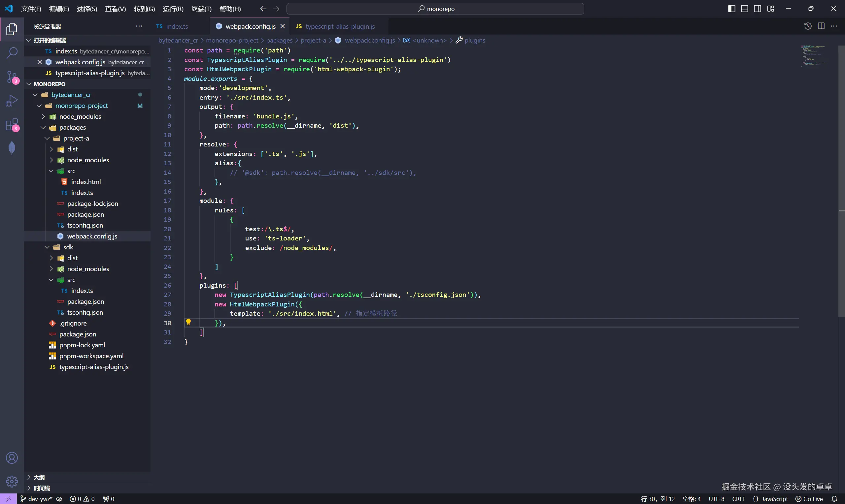Viewport: 845px width, 504px height.
Task: Open the Accounts icon at bottom left
Action: pyautogui.click(x=12, y=458)
